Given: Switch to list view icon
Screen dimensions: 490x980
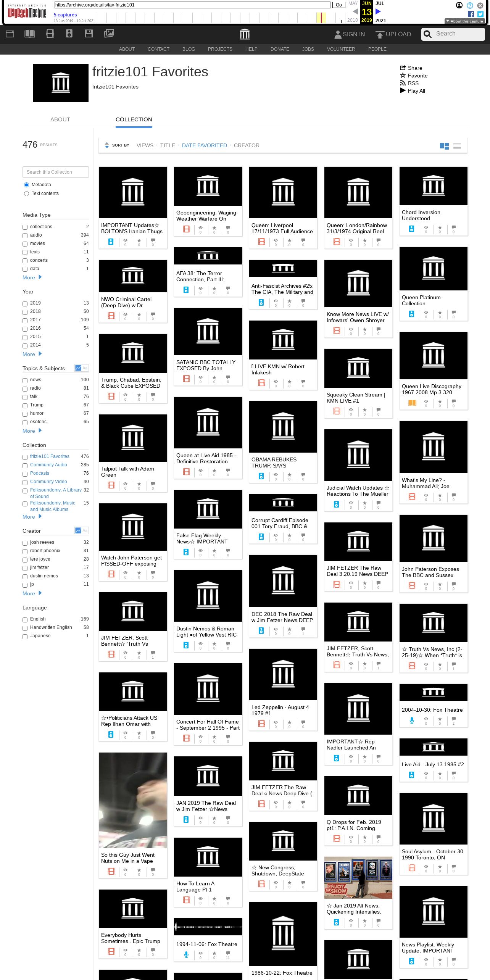Looking at the screenshot, I should pyautogui.click(x=457, y=146).
